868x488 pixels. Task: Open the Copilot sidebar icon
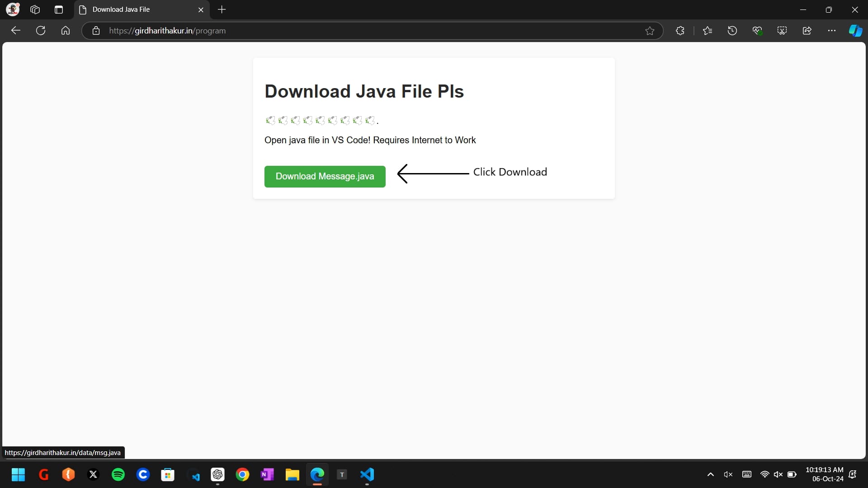855,31
